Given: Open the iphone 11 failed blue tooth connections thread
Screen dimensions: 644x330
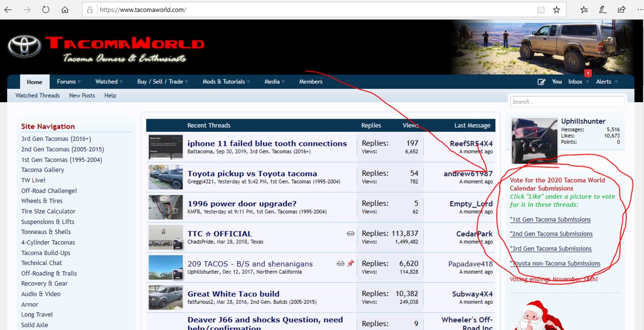Looking at the screenshot, I should point(267,143).
